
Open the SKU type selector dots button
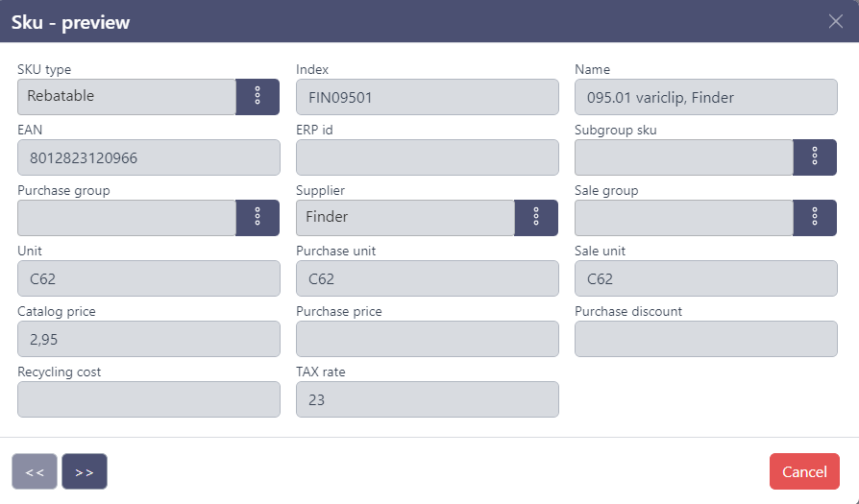(x=258, y=97)
